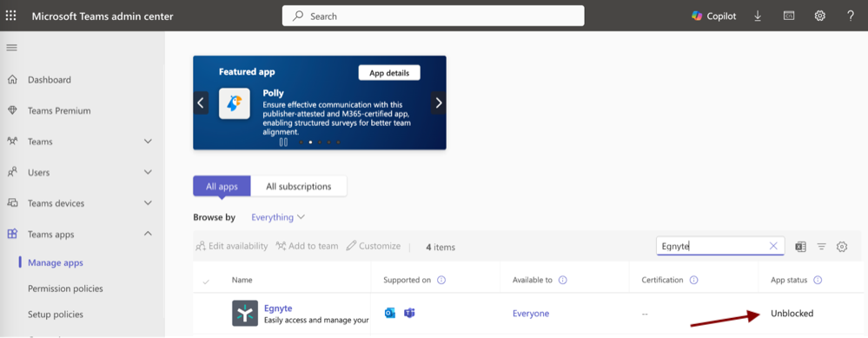
Task: Click the top Search box
Action: pyautogui.click(x=433, y=16)
